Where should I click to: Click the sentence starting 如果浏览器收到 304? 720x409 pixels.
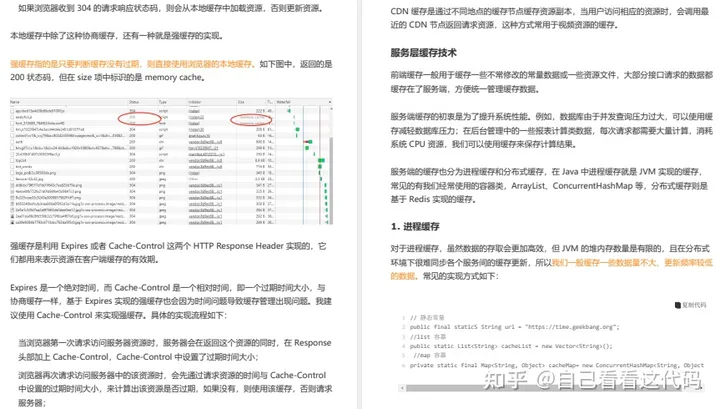click(170, 9)
